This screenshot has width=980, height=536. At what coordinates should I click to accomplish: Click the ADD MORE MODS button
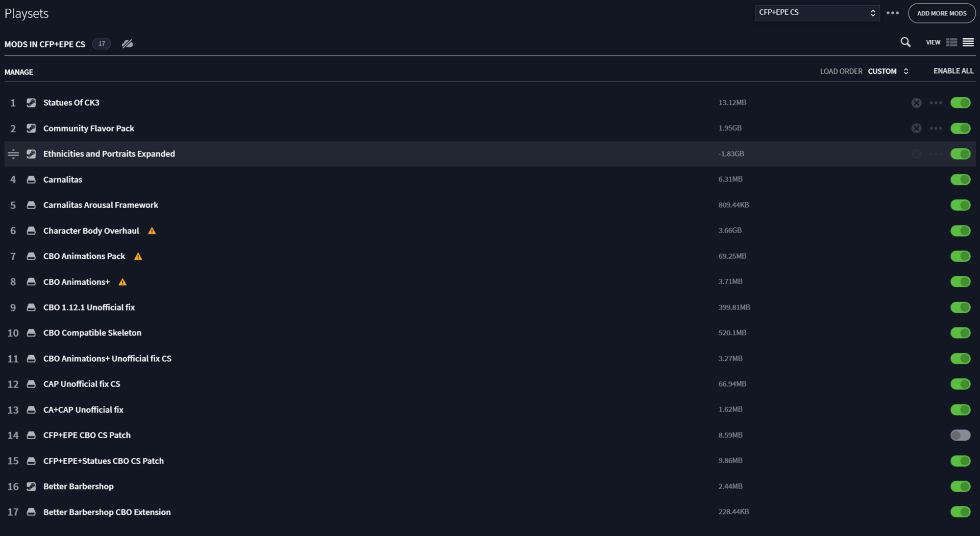pos(942,13)
